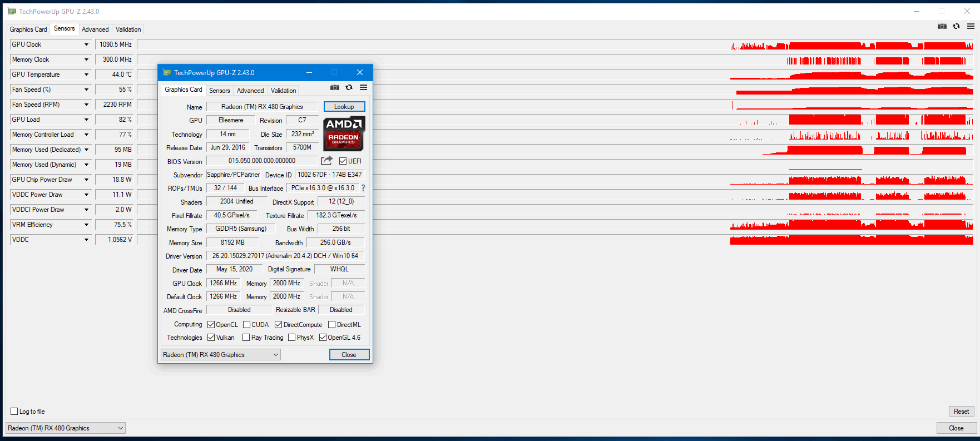The height and width of the screenshot is (441, 980).
Task: Open Advanced tab in back window
Action: tap(95, 29)
